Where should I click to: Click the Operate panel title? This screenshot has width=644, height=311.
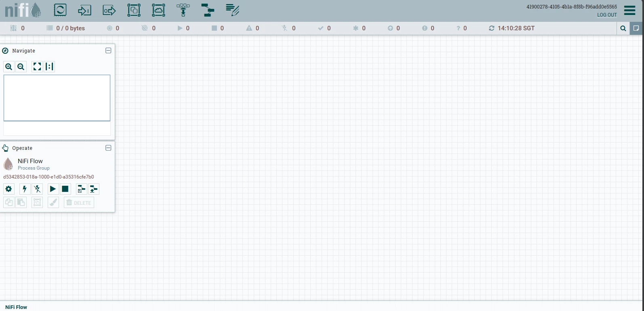(22, 148)
